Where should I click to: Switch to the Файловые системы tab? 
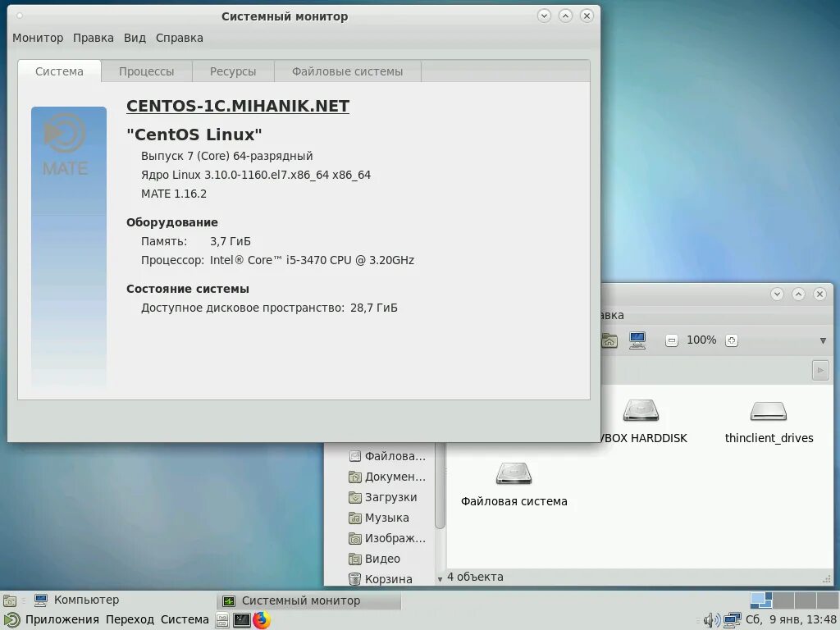pyautogui.click(x=347, y=71)
